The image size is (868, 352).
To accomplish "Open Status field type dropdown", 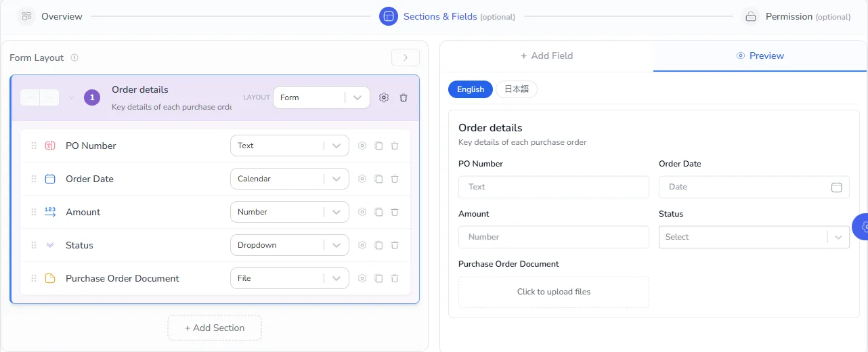I will 290,245.
